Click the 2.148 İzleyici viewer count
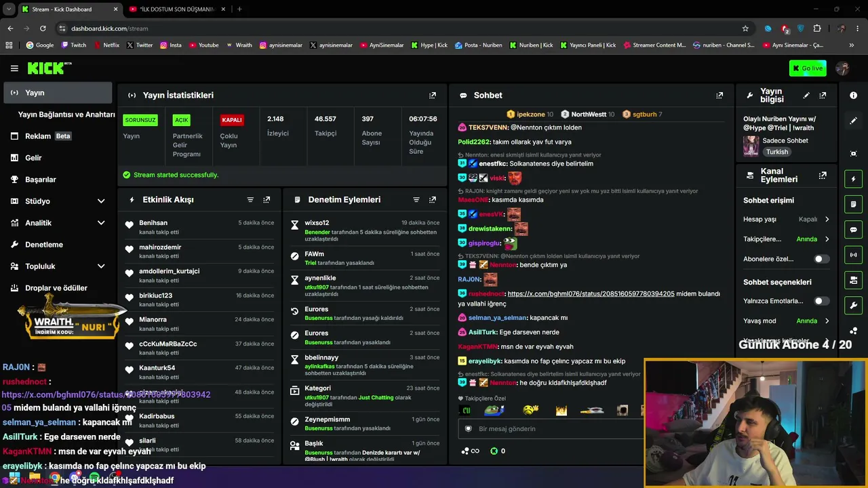868x488 pixels. [x=277, y=126]
